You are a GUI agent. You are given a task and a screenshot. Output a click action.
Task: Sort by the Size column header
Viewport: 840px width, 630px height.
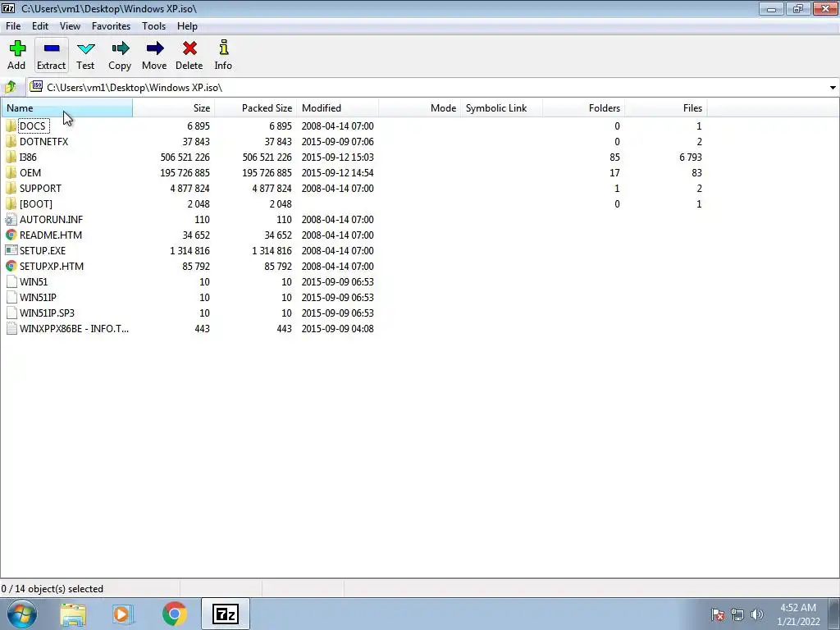(174, 107)
